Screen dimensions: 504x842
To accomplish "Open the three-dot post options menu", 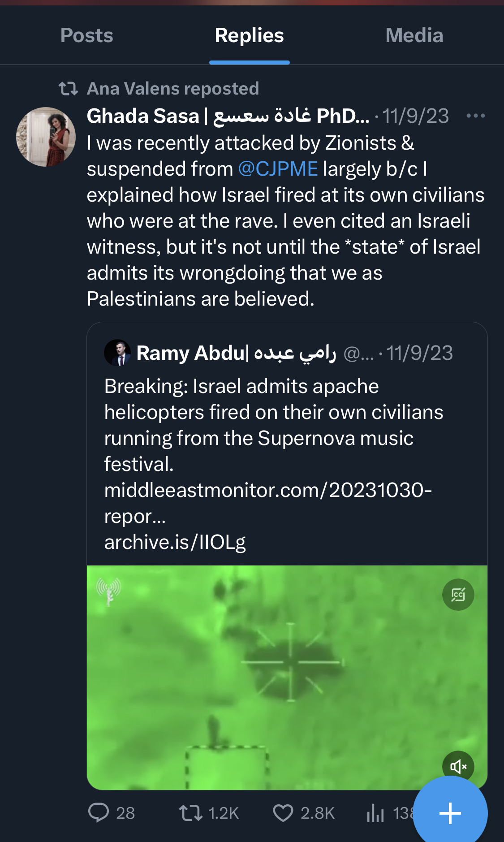I will (x=475, y=116).
